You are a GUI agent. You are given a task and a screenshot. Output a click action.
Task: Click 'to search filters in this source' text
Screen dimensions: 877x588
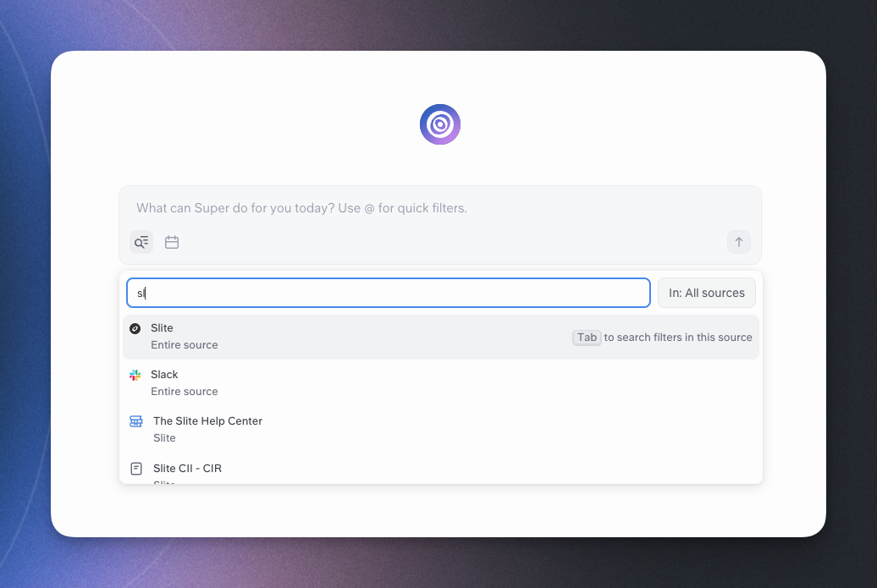678,338
